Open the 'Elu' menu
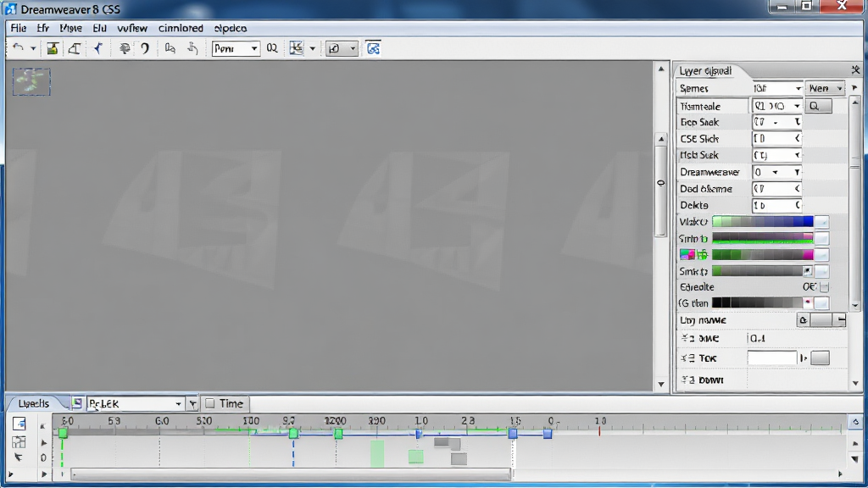 100,28
